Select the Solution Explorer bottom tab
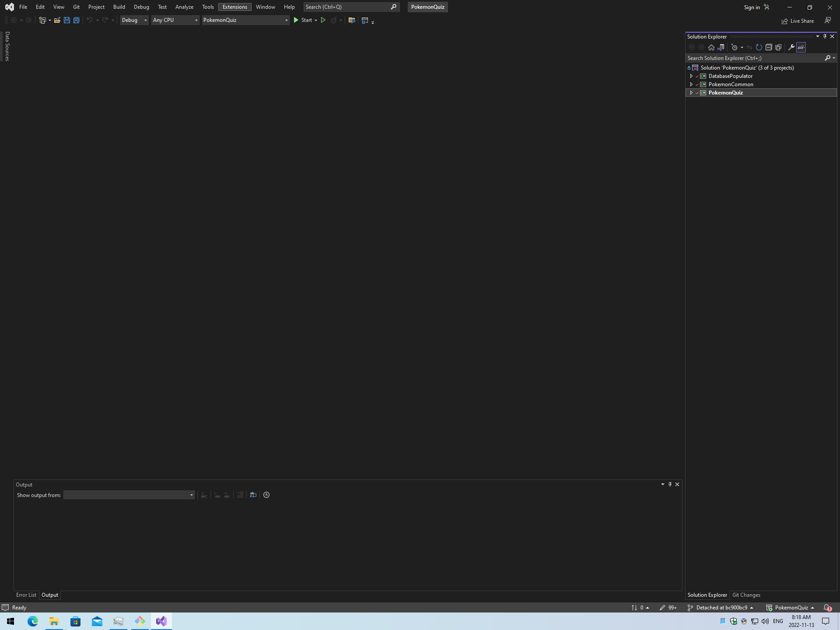 (x=707, y=595)
